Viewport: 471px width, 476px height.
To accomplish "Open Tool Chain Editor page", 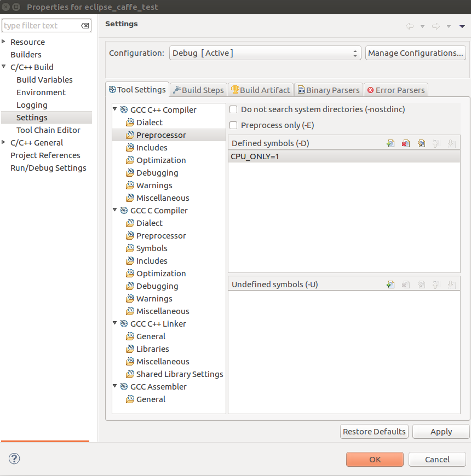I will coord(48,130).
